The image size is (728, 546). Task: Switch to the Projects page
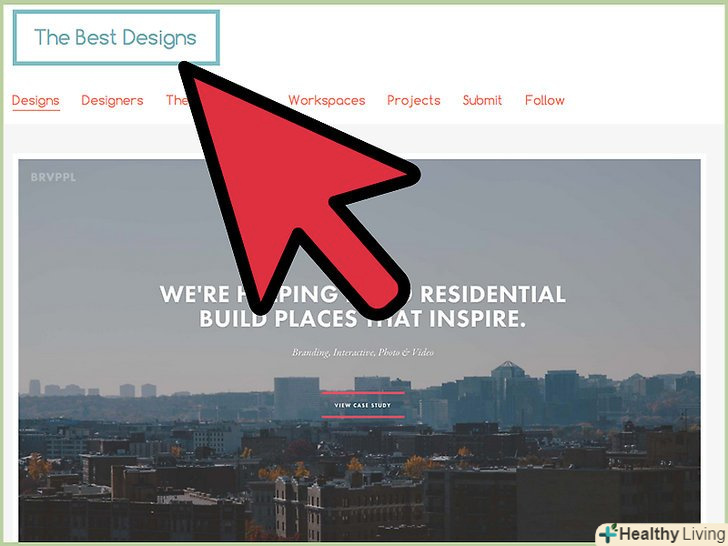(414, 100)
